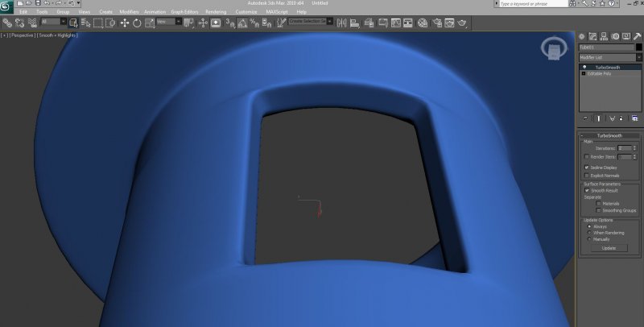Screen dimensions: 644x327
Task: Switch to the Utilities command panel tab
Action: 637,36
